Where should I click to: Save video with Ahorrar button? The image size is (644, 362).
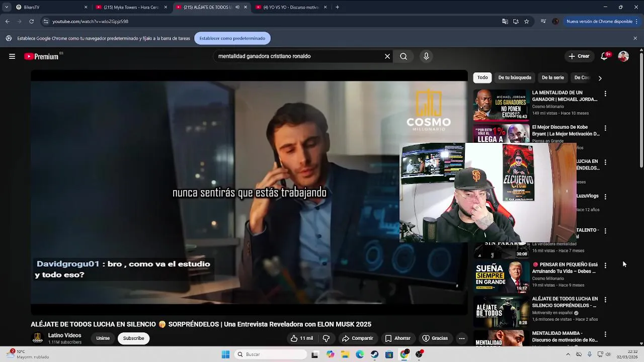click(x=397, y=338)
